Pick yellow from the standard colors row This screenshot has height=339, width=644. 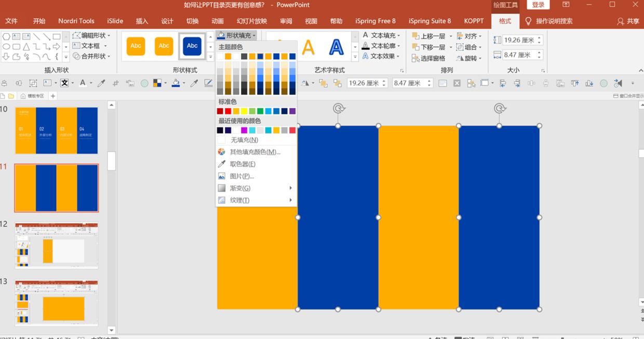[244, 111]
